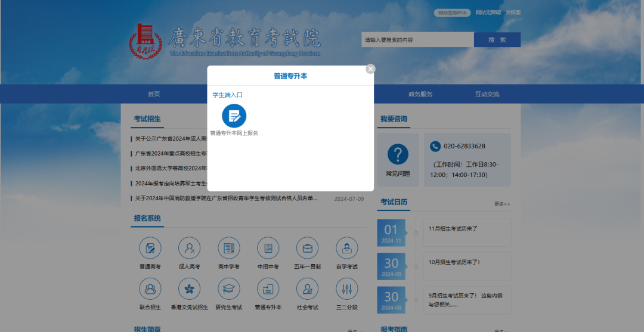Click the 香港文凭试招生 icon

[189, 289]
